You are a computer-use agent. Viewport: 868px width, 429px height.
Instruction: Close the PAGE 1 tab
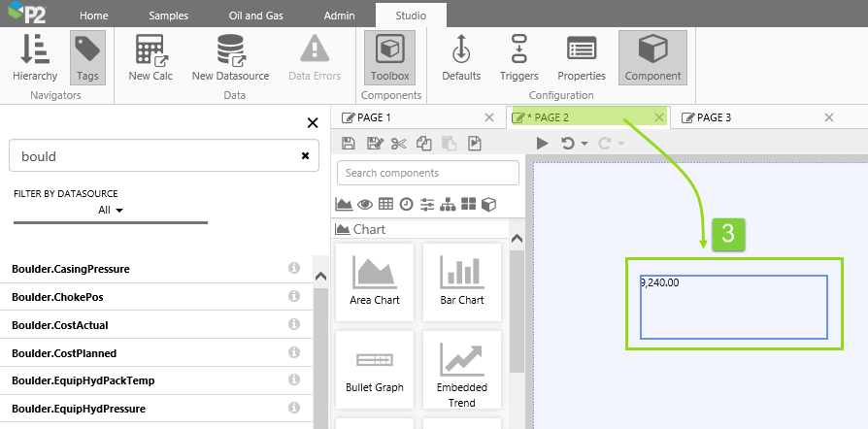(488, 117)
